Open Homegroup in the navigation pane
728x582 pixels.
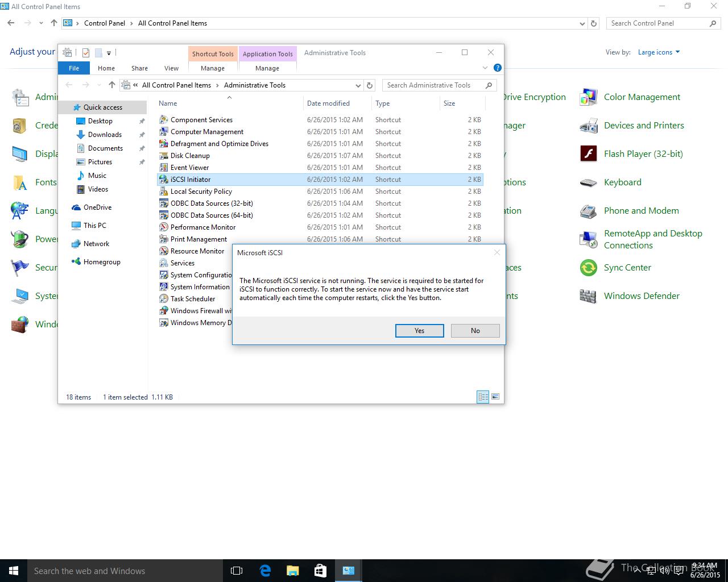click(x=102, y=262)
